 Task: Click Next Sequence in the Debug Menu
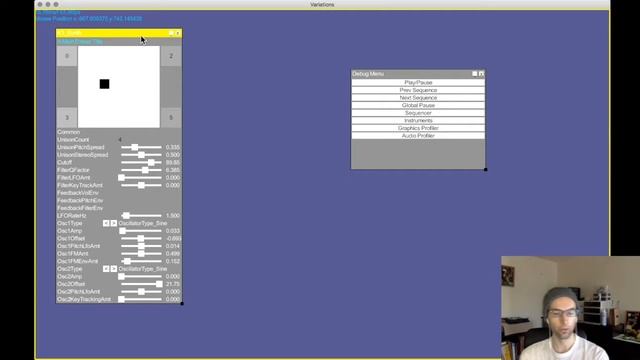(418, 98)
